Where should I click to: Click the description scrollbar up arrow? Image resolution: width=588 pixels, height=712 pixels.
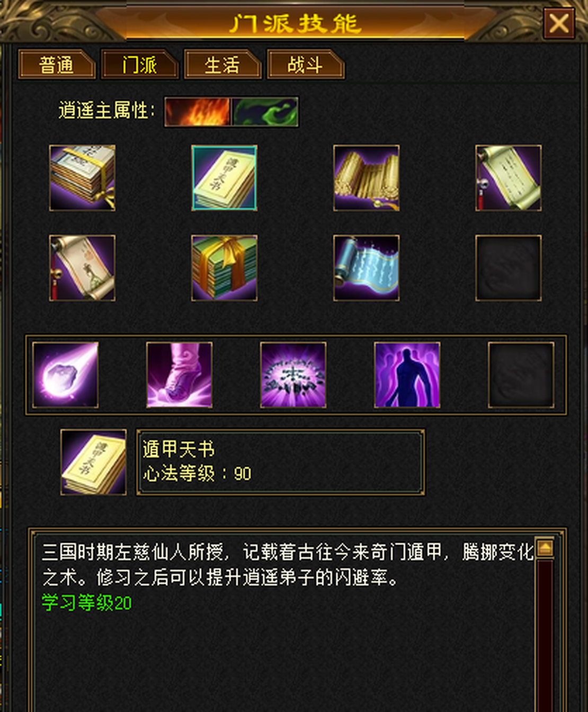[545, 548]
